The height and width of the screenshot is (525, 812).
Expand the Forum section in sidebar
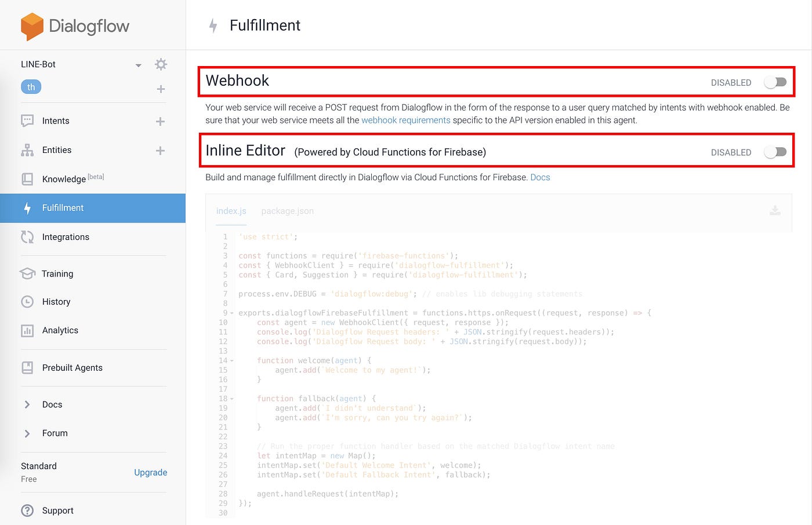[x=55, y=433]
